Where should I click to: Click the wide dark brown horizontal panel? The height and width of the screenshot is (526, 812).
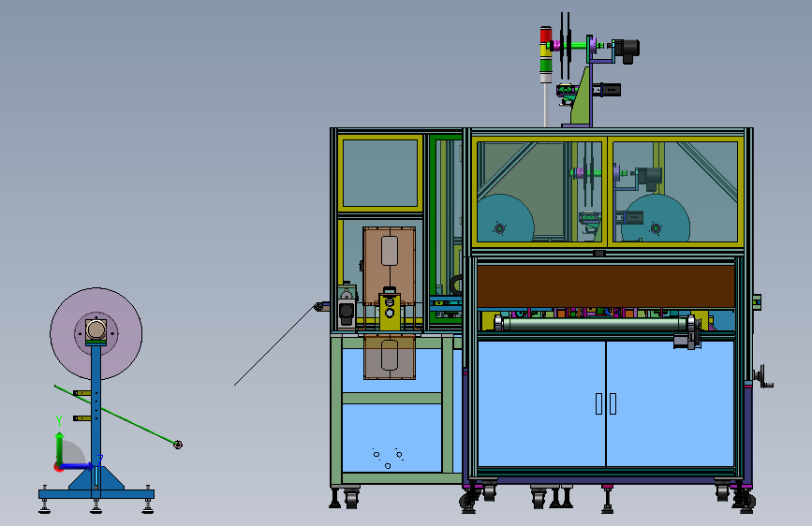[x=606, y=286]
